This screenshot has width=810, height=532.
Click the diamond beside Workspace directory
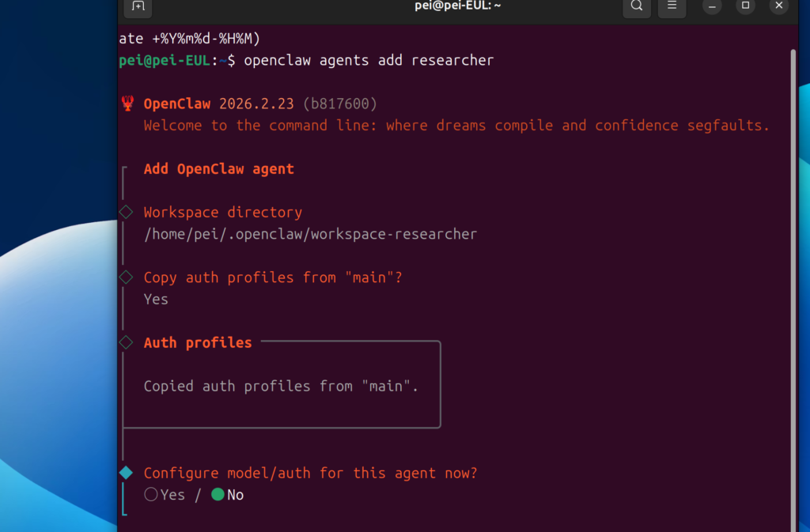click(x=126, y=212)
